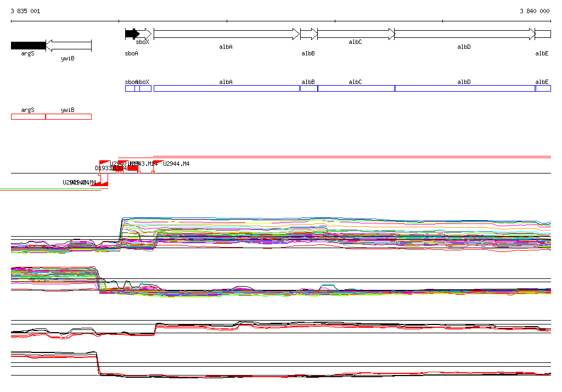Click the ywiB label below the white arrow
The height and width of the screenshot is (392, 562).
click(x=68, y=58)
